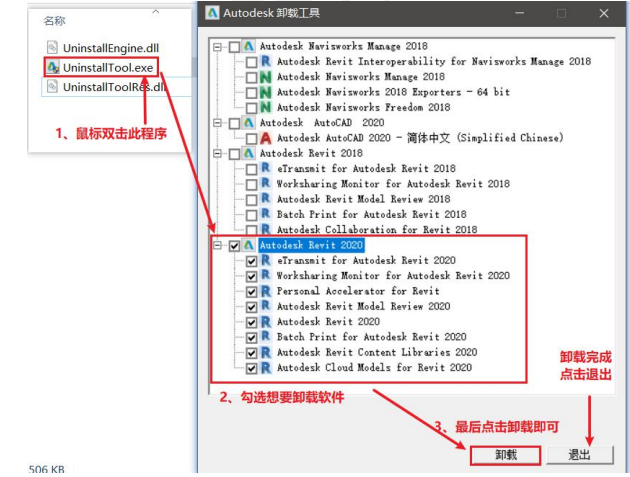Click Cloud Models for Revit 2020 icon
The image size is (630, 477).
(266, 368)
